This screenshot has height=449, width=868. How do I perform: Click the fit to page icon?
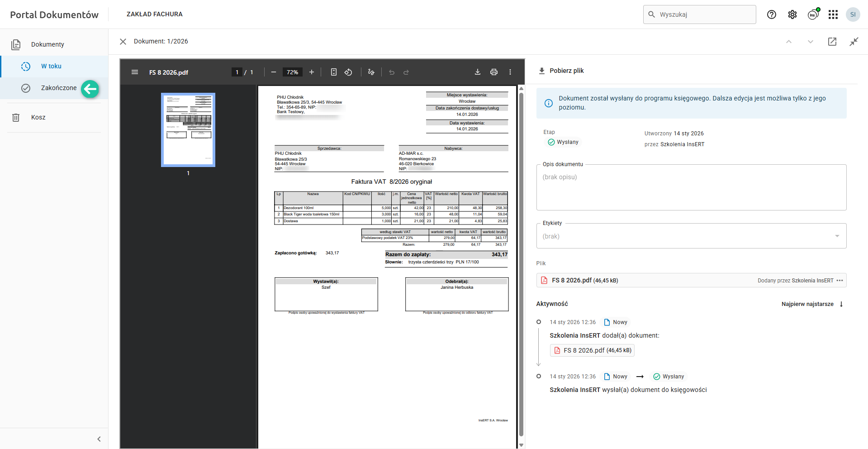334,72
